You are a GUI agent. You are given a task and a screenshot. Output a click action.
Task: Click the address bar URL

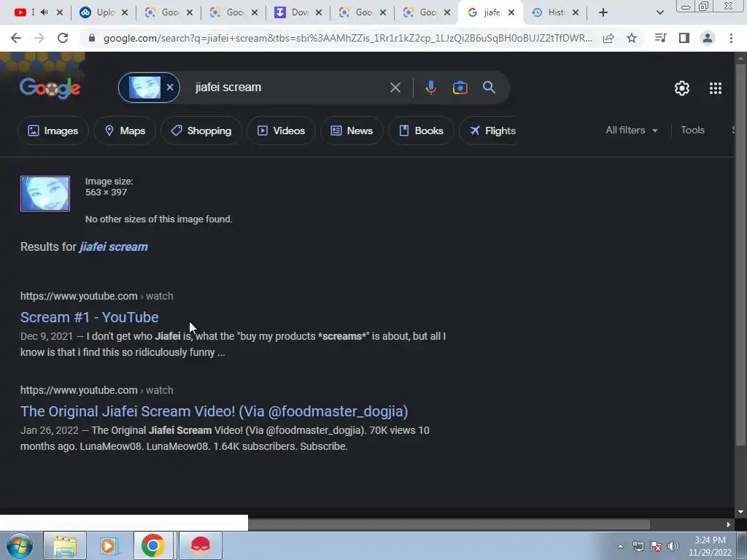point(348,38)
